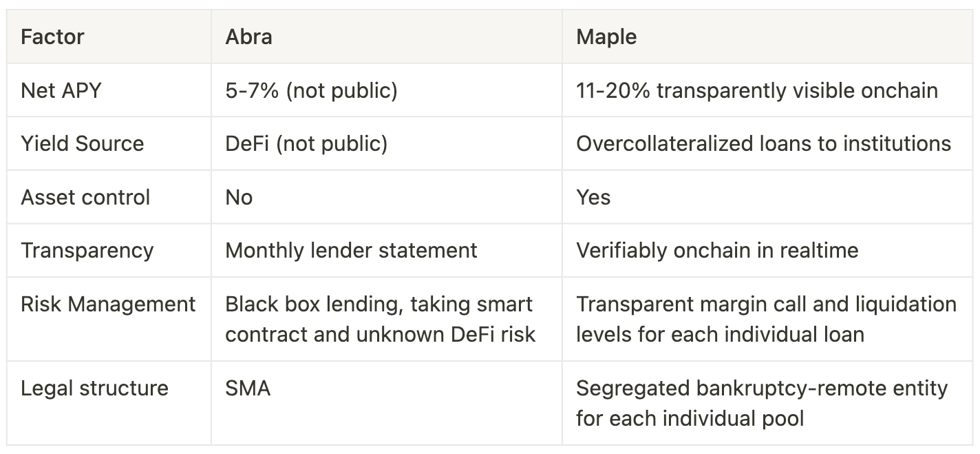Select the 5-7% (not public) cell

[x=387, y=90]
